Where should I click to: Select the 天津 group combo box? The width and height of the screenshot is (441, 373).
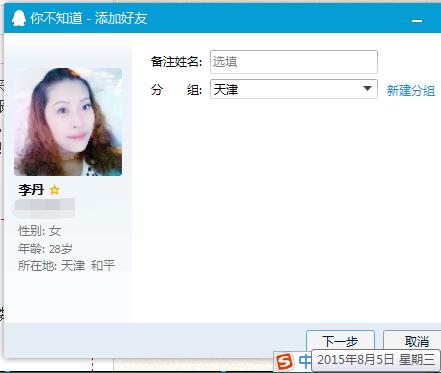tap(294, 89)
